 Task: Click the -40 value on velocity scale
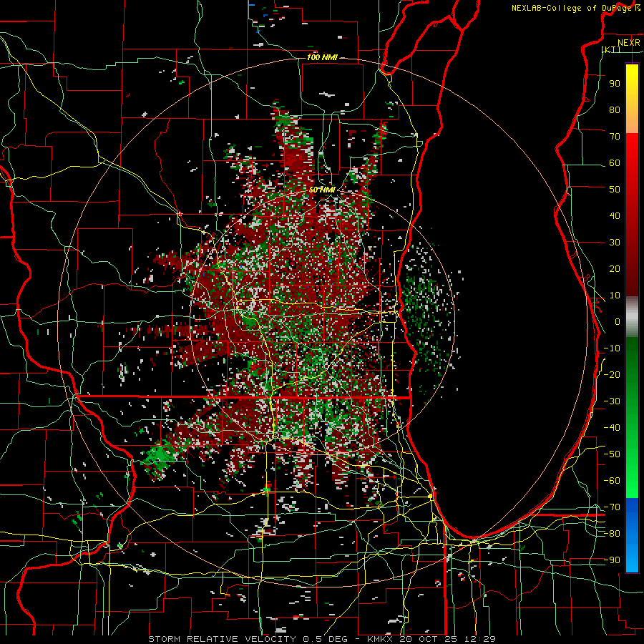pos(612,428)
